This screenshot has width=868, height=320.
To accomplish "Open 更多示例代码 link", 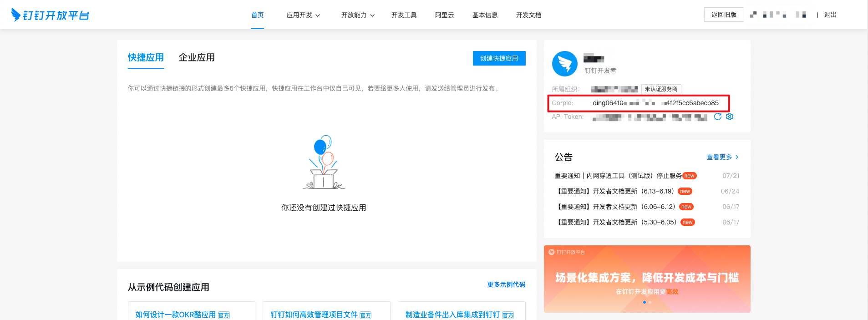I will tap(506, 284).
